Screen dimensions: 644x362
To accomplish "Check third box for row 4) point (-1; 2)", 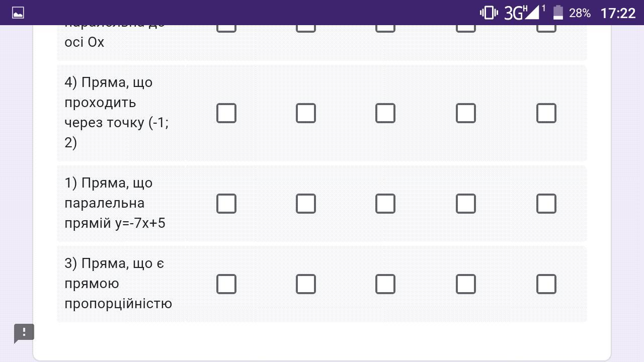I will coord(385,113).
